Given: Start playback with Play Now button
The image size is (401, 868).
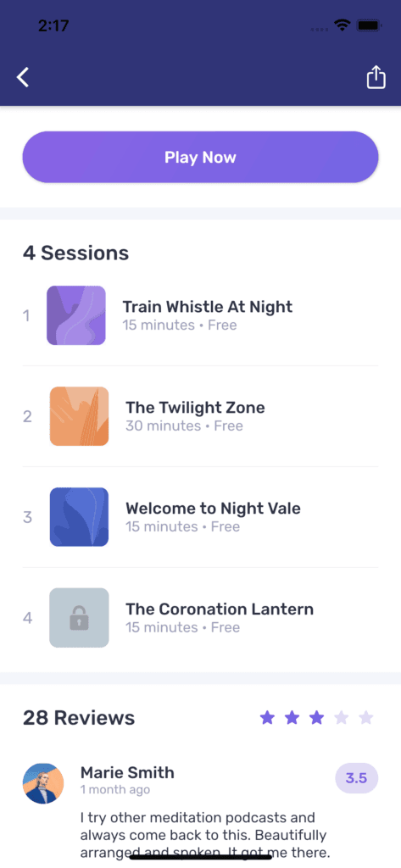Looking at the screenshot, I should coord(200,157).
